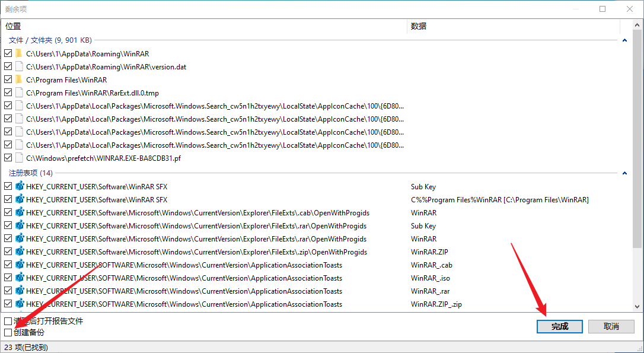Select the .cab\OpenWithProgids registry path
This screenshot has width=644, height=353.
click(x=197, y=213)
